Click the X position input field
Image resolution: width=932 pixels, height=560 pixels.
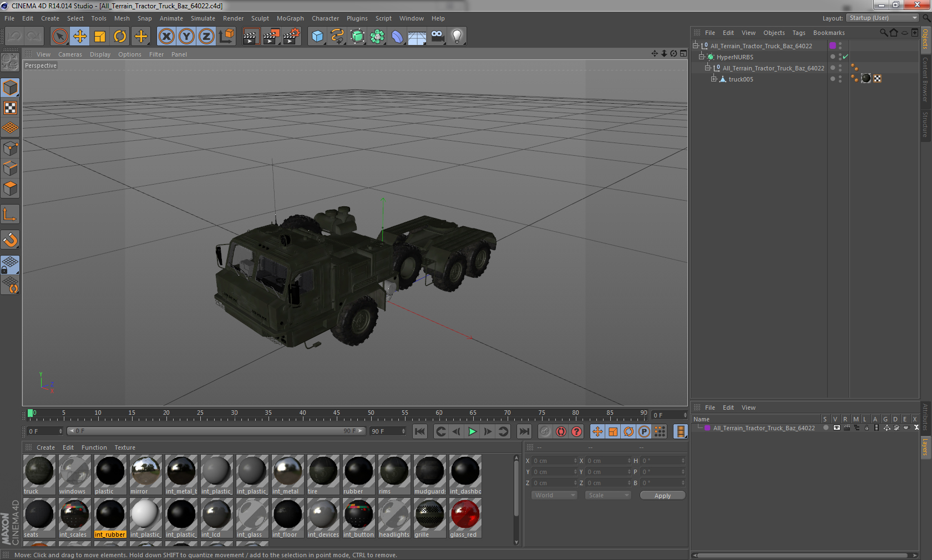(555, 460)
